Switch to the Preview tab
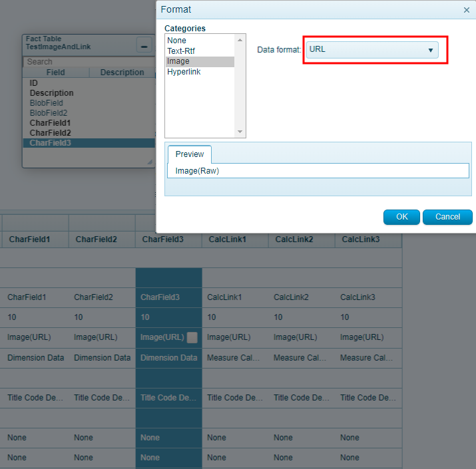The image size is (476, 469). pyautogui.click(x=190, y=154)
